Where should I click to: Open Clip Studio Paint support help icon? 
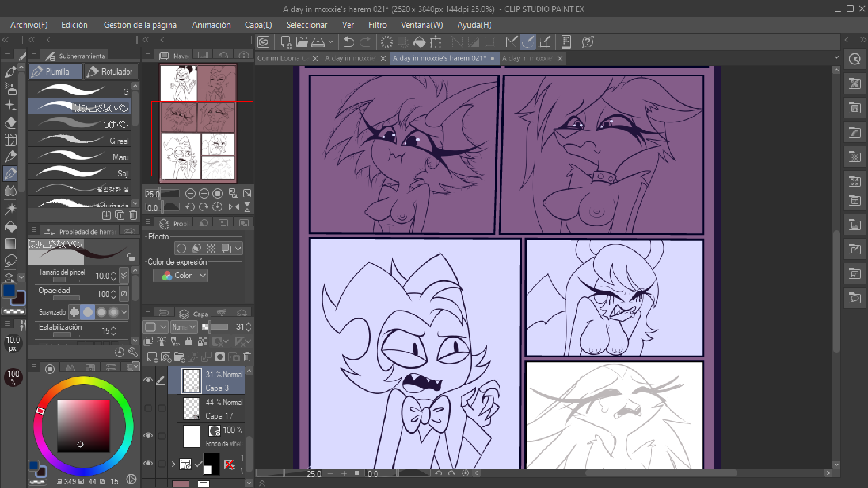click(x=588, y=42)
